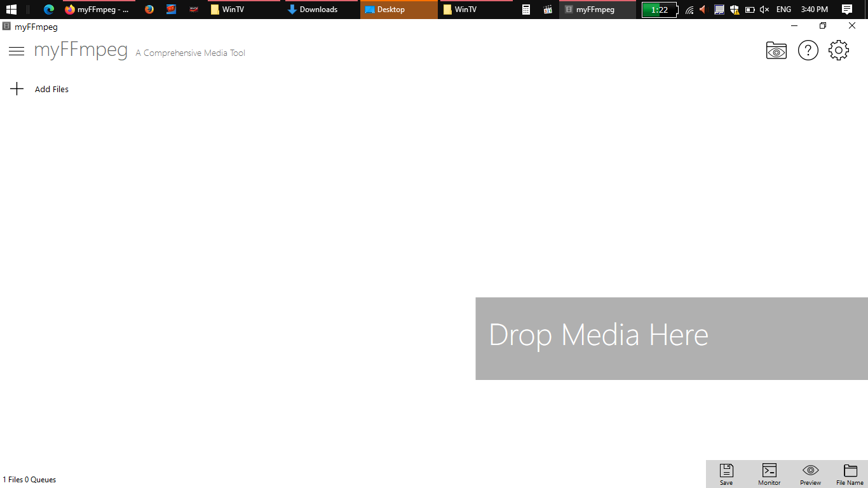Restore down the myFFmpeg window
The image size is (868, 488).
pos(823,26)
